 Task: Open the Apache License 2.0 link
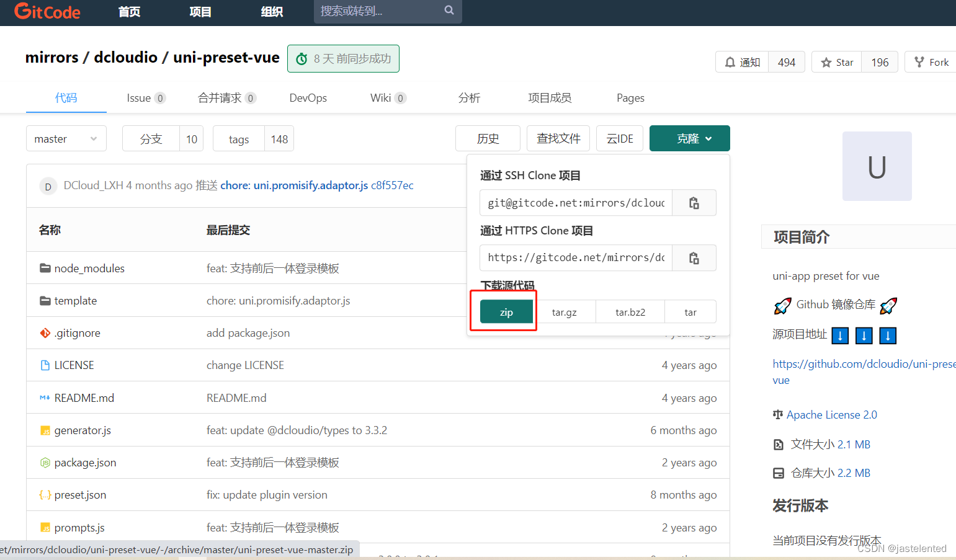(x=832, y=415)
